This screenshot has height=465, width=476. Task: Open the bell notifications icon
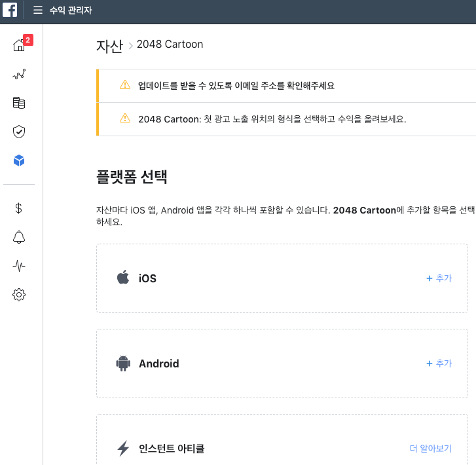tap(19, 237)
